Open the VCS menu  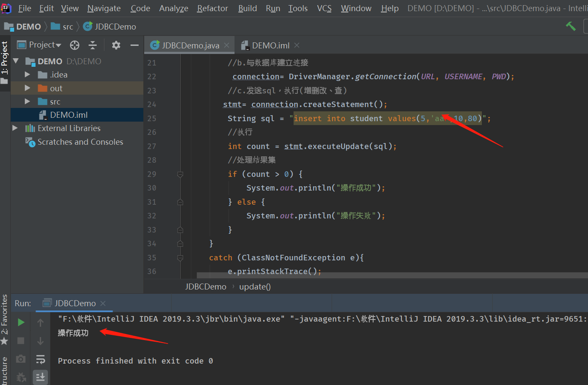coord(324,8)
